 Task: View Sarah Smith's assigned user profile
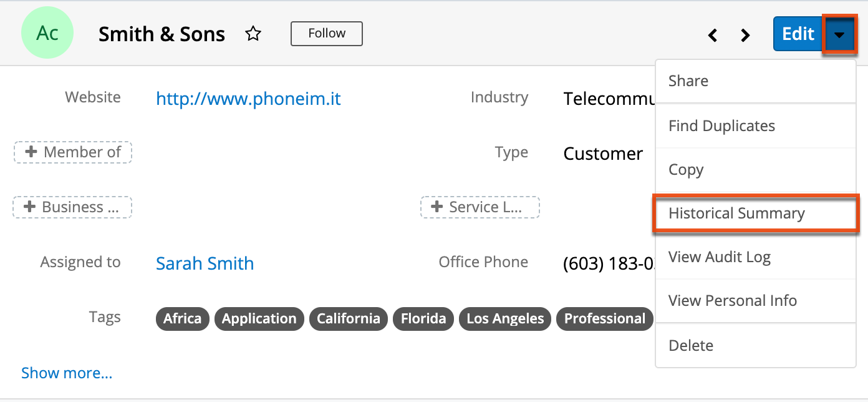pos(205,263)
